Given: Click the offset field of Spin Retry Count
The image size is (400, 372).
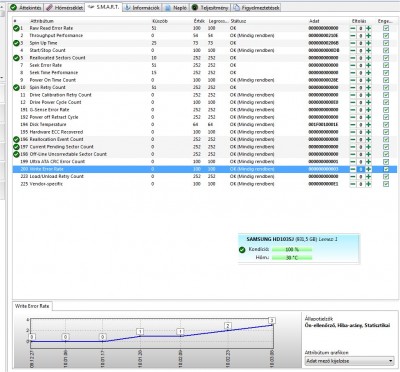Looking at the screenshot, I should click(x=361, y=87).
